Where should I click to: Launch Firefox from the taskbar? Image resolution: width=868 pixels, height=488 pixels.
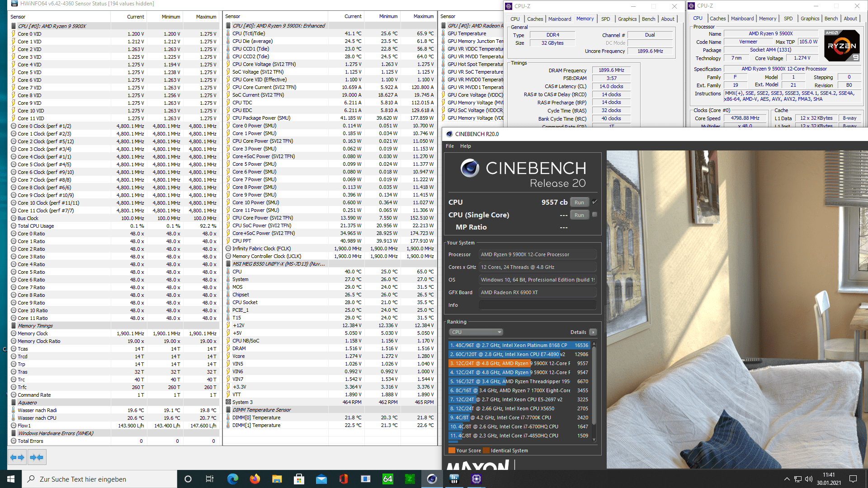click(x=255, y=479)
